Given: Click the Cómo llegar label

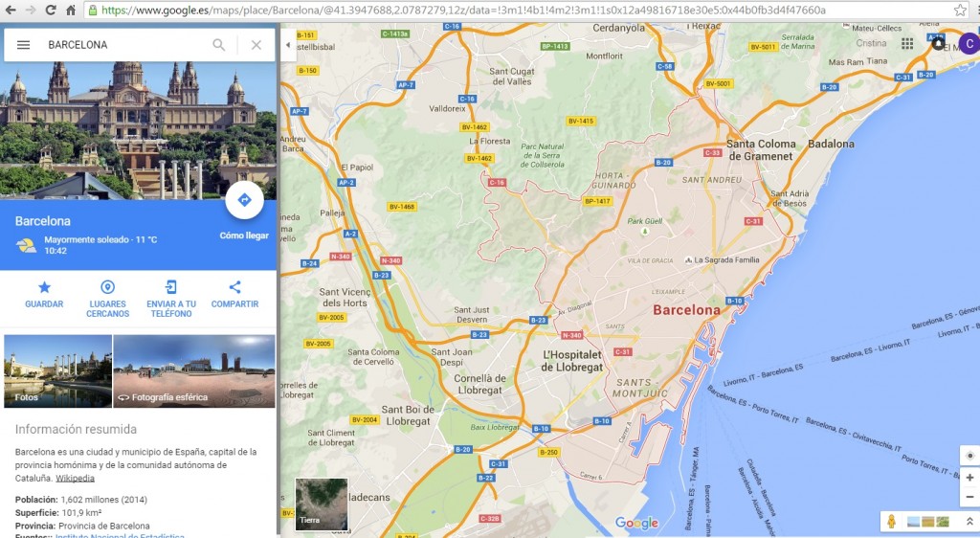Looking at the screenshot, I should 244,235.
